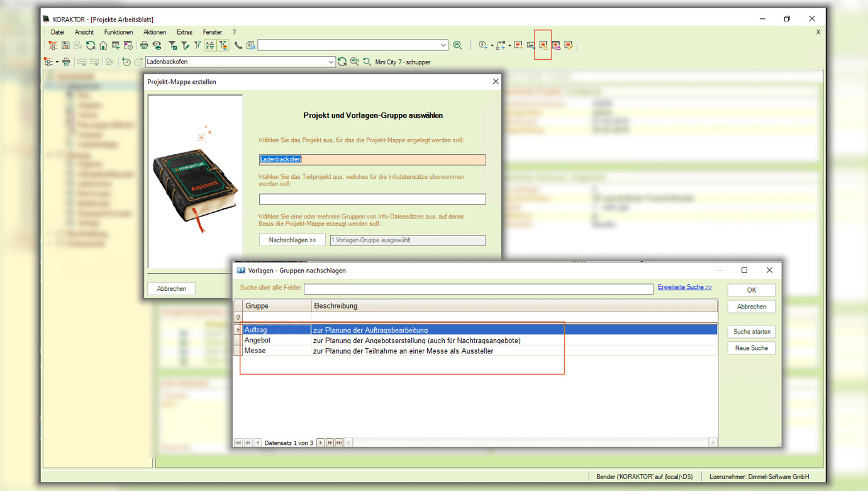Click the red-highlighted project folder toolbar icon

point(543,45)
